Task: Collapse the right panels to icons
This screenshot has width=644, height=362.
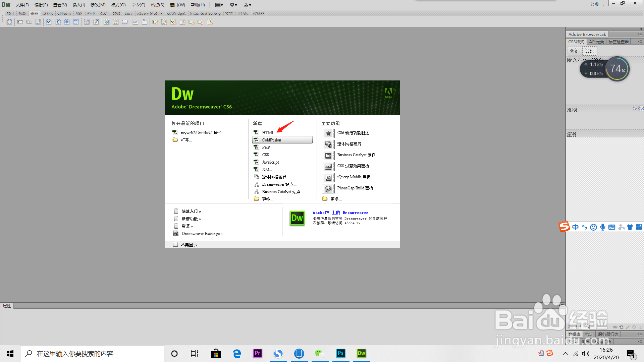Action: point(641,29)
